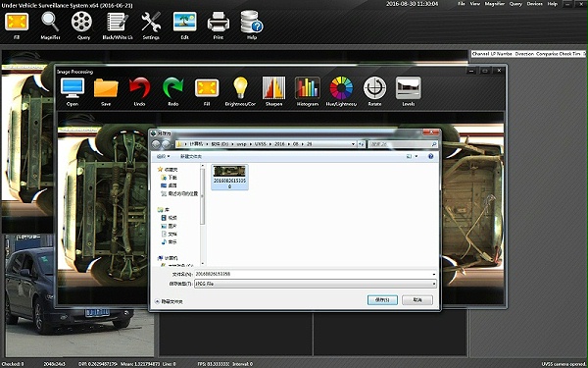Open the Levels tool icon
This screenshot has height=368, width=588.
click(409, 88)
